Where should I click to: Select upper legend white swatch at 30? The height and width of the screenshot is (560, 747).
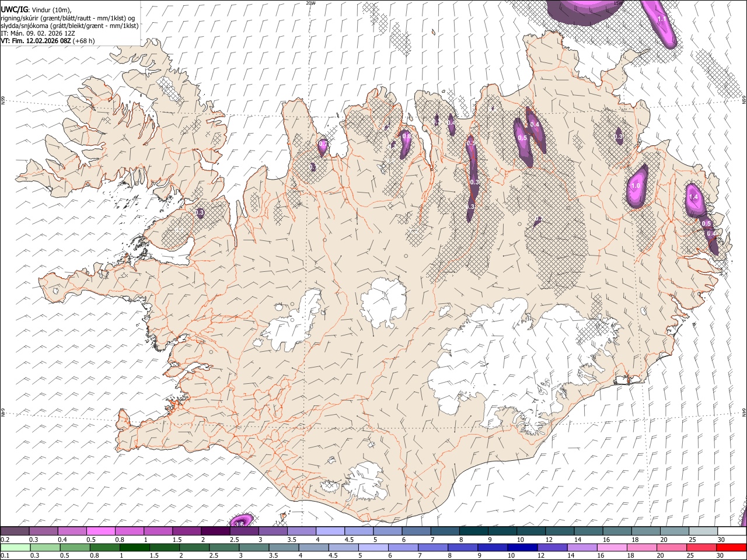(732, 531)
